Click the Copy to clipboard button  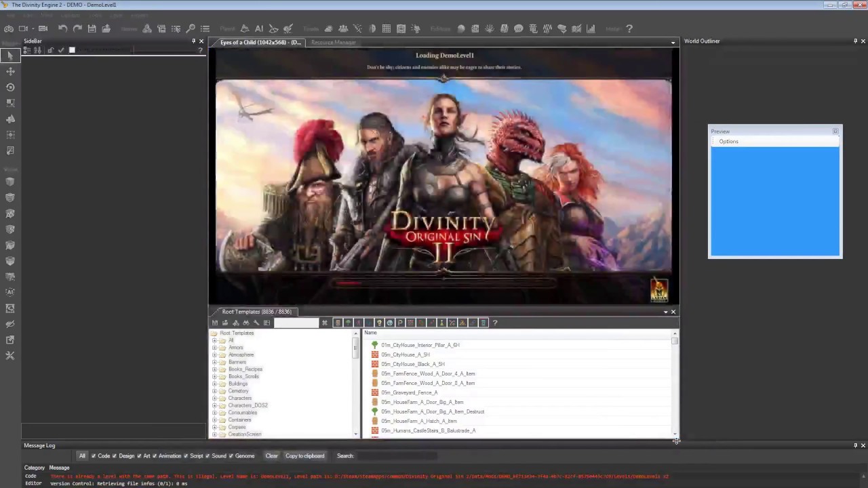(x=304, y=455)
